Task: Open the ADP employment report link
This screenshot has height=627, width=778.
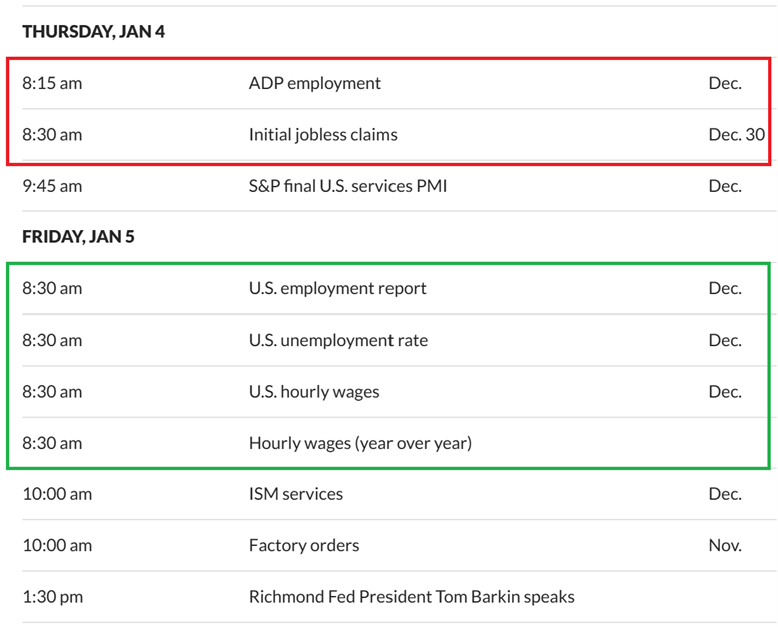Action: [x=314, y=83]
